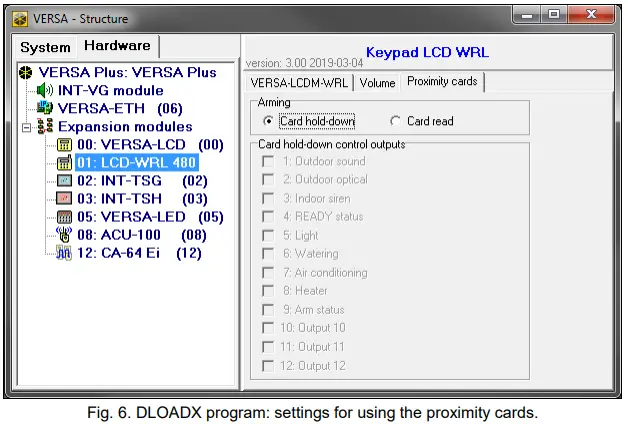628x424 pixels.
Task: Click the VERSA Plus root node icon
Action: [26, 72]
